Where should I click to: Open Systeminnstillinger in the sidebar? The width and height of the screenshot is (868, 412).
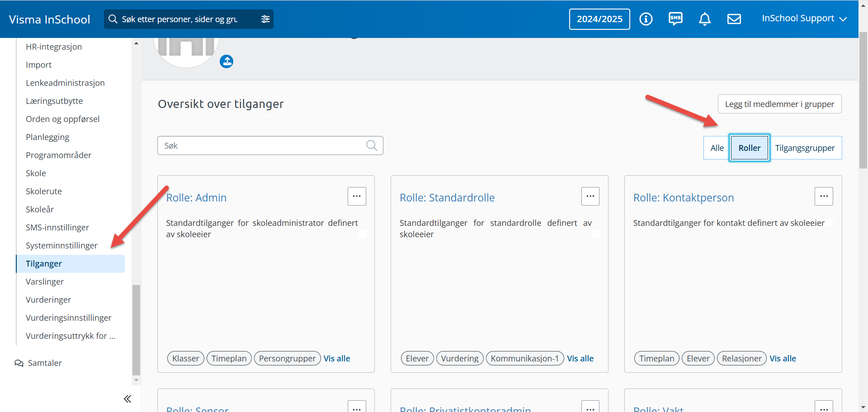61,246
